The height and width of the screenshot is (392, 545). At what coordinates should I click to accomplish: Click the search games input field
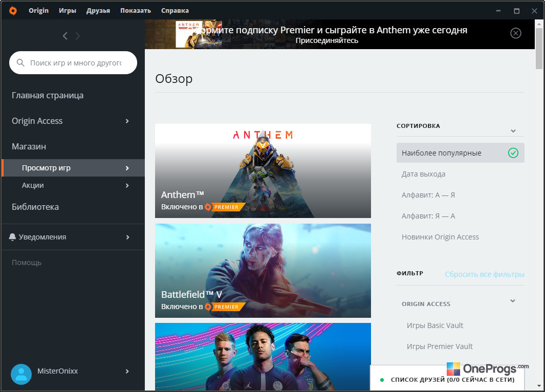pos(73,63)
